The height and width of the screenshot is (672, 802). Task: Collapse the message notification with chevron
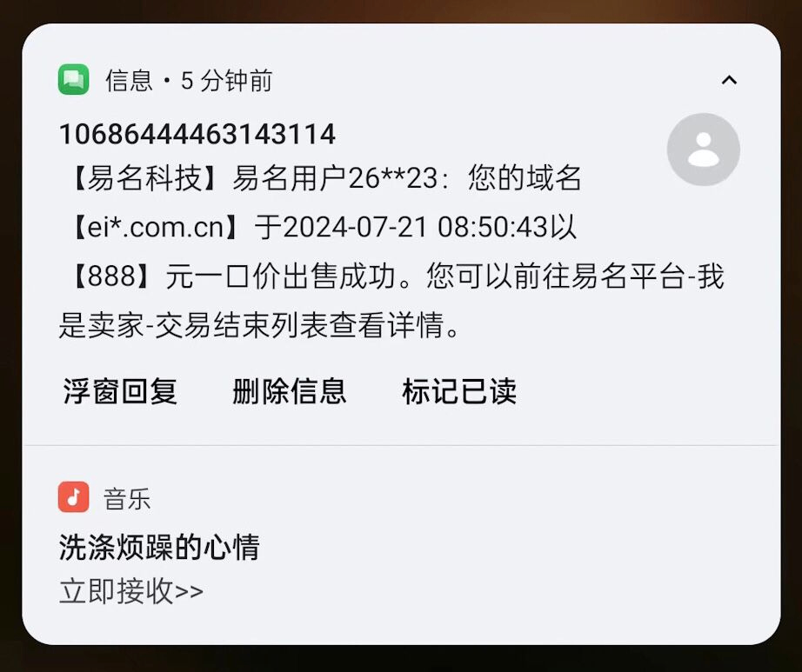click(x=729, y=80)
